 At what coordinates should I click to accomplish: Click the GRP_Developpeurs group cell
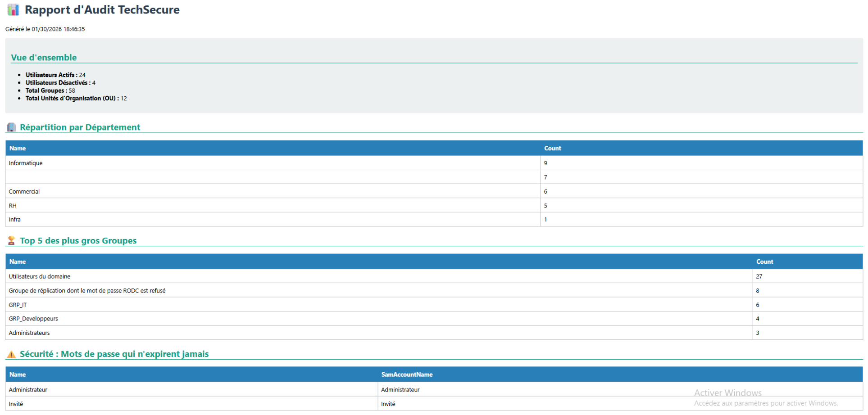tap(33, 319)
